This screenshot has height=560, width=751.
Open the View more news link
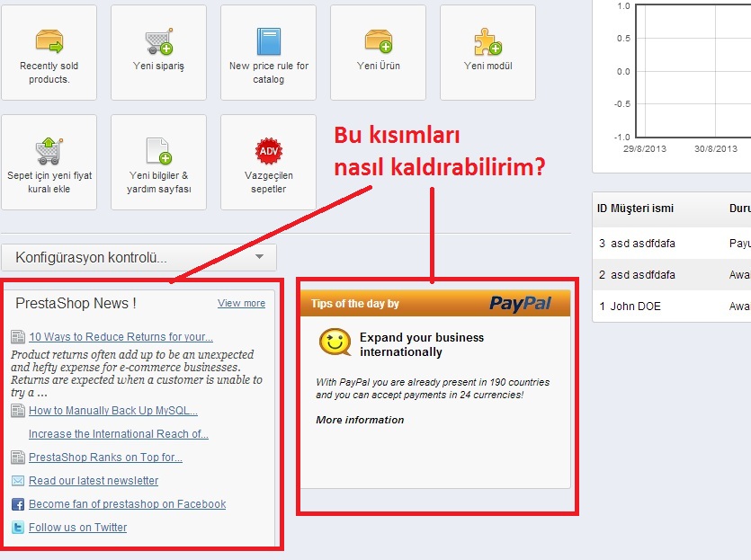[241, 303]
